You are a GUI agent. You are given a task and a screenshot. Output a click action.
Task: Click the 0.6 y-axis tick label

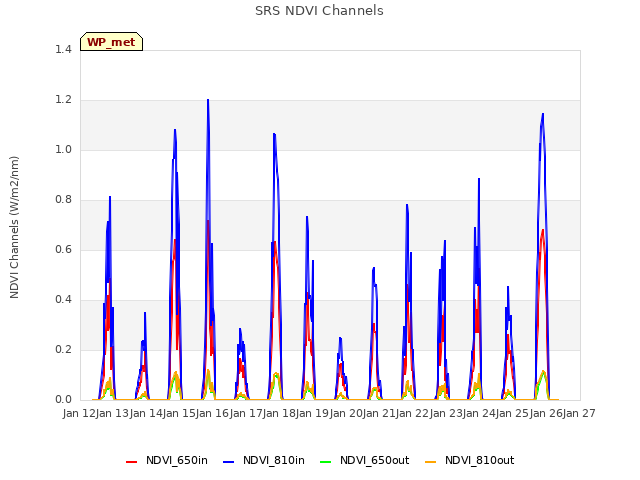(63, 249)
